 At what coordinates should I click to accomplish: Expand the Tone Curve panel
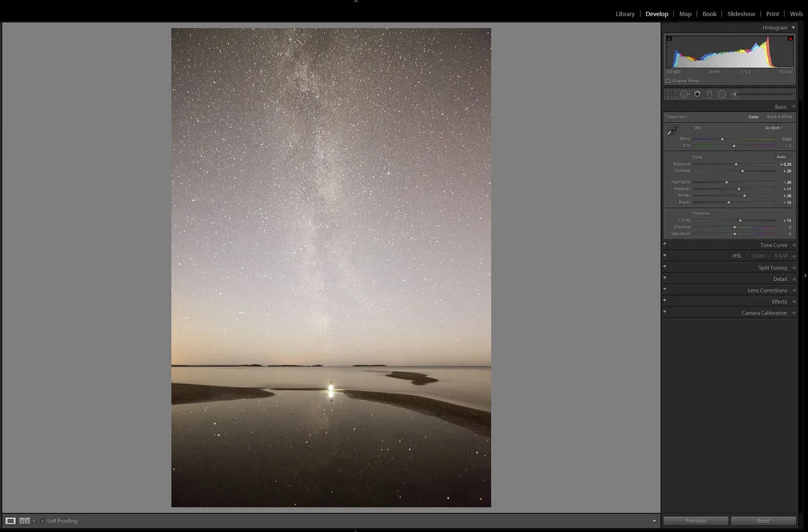coord(773,245)
